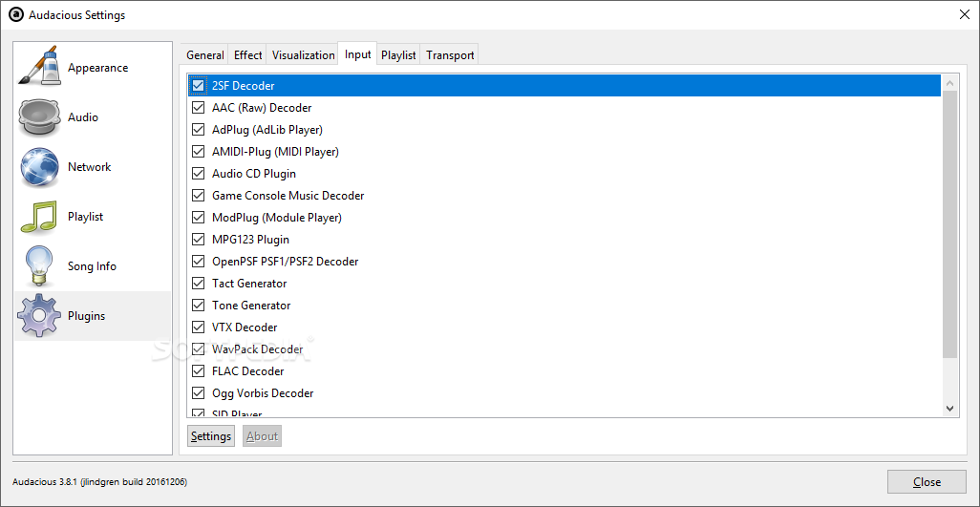Select the Plugins category label
The height and width of the screenshot is (507, 980).
tap(86, 316)
